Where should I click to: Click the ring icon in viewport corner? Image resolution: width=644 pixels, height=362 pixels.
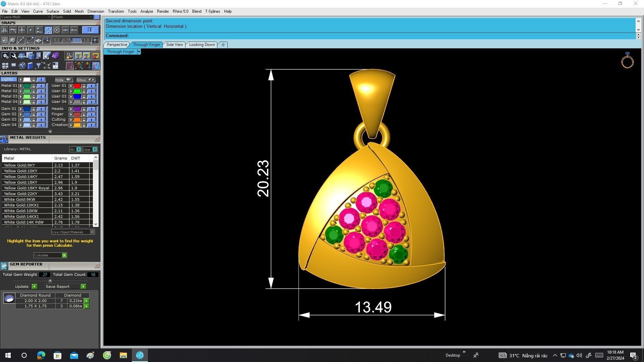tap(627, 60)
